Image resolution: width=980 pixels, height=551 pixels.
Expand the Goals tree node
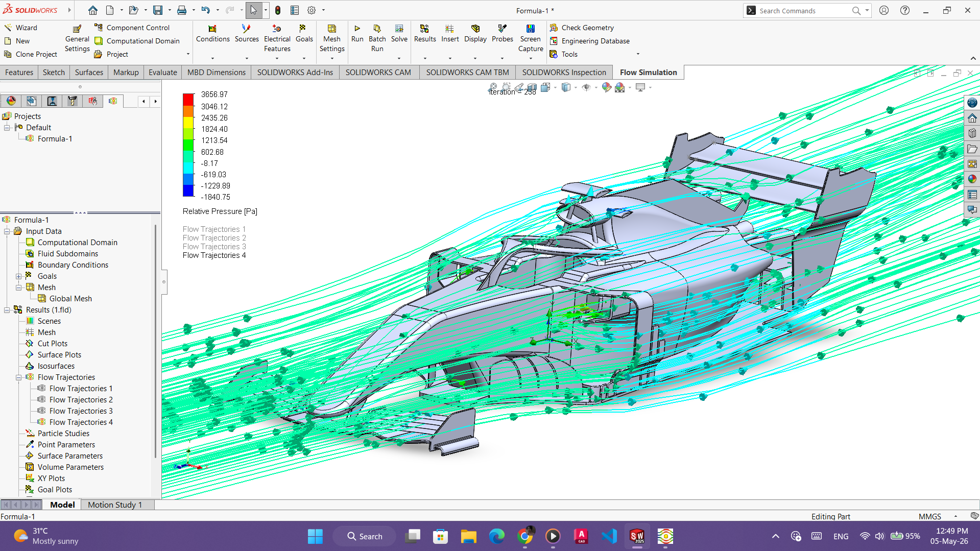[x=19, y=276]
